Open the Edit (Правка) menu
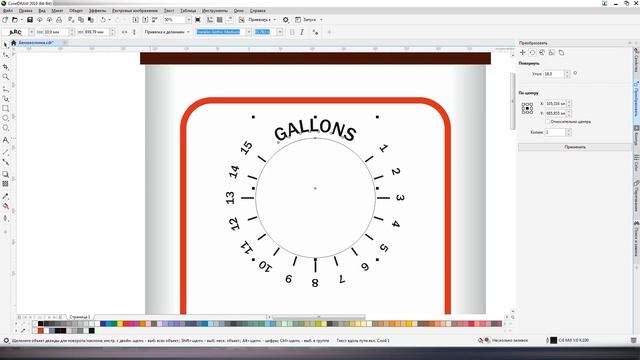This screenshot has width=640, height=360. [25, 11]
